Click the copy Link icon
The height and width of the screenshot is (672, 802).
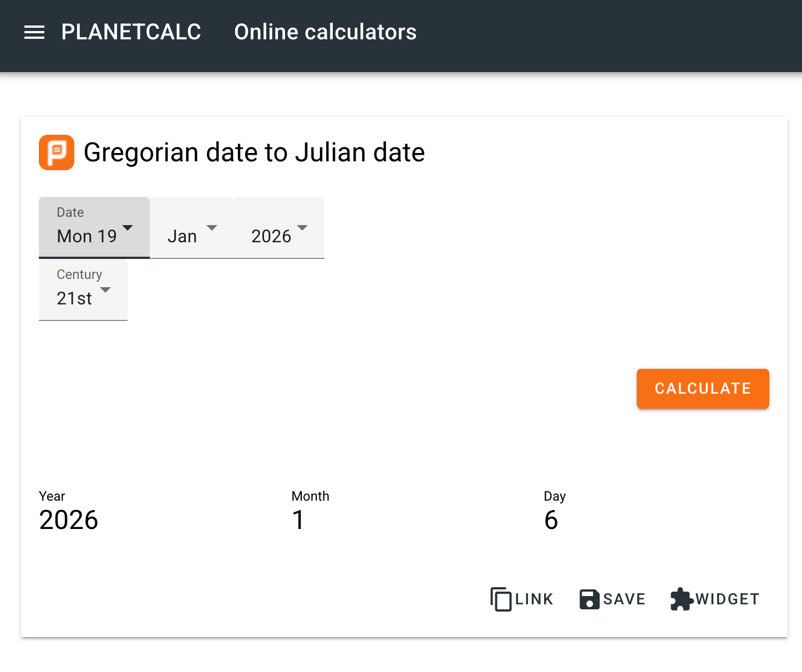pos(501,599)
